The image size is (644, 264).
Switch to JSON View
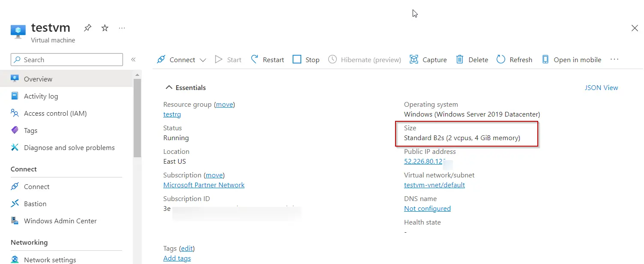[601, 87]
